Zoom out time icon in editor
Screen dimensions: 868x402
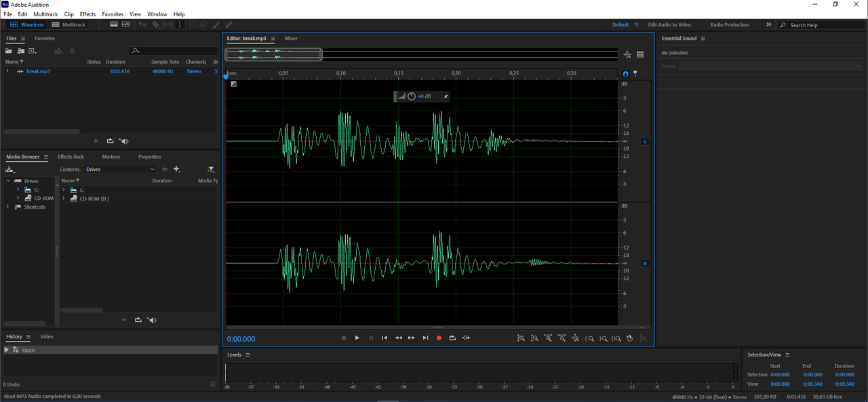click(x=561, y=338)
